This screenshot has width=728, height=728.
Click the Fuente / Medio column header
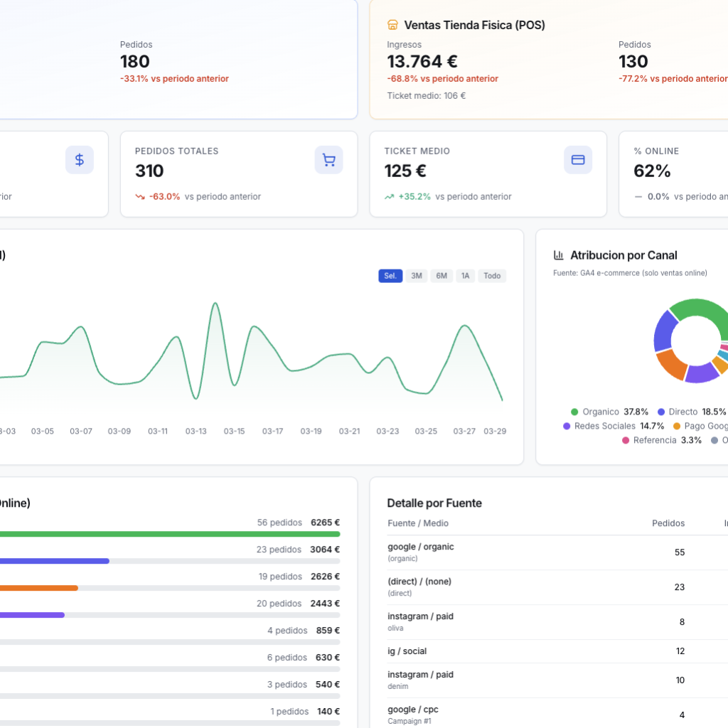point(418,523)
